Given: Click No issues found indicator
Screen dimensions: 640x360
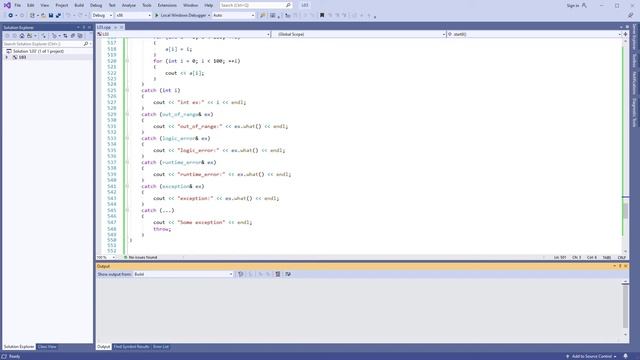Looking at the screenshot, I should tap(140, 258).
